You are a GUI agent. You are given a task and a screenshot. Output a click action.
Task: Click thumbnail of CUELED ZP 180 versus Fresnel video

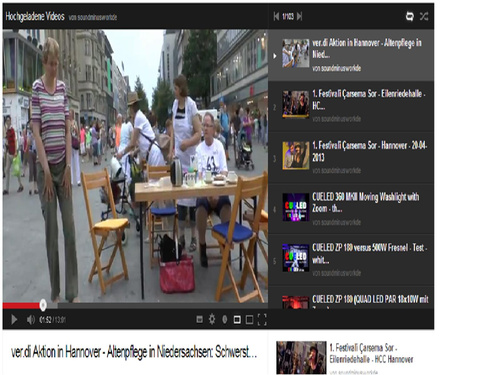296,258
